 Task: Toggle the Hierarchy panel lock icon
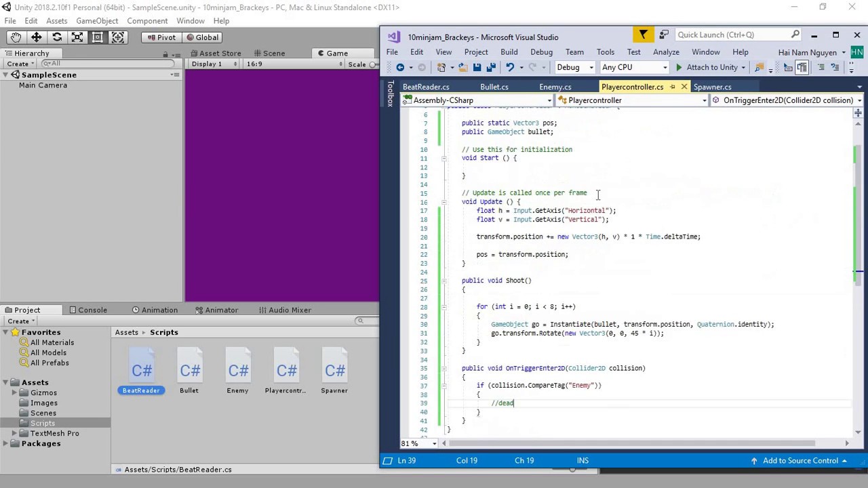pos(165,54)
